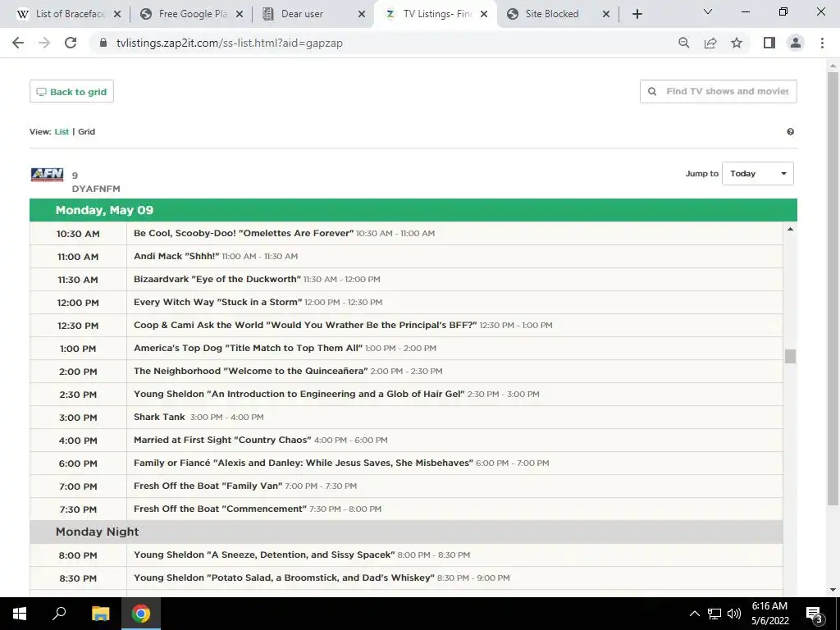The height and width of the screenshot is (630, 840).
Task: Open Fresh Off the Boat Family Van
Action: point(208,486)
